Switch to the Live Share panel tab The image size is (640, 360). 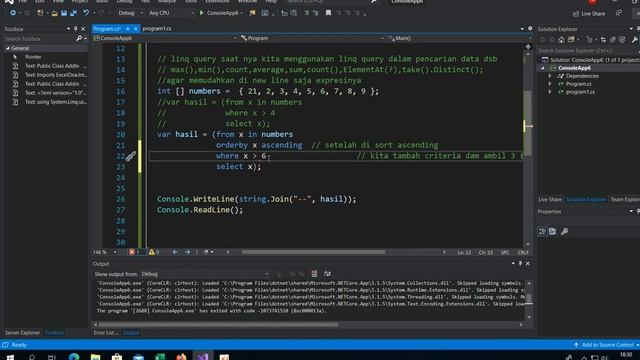point(550,200)
